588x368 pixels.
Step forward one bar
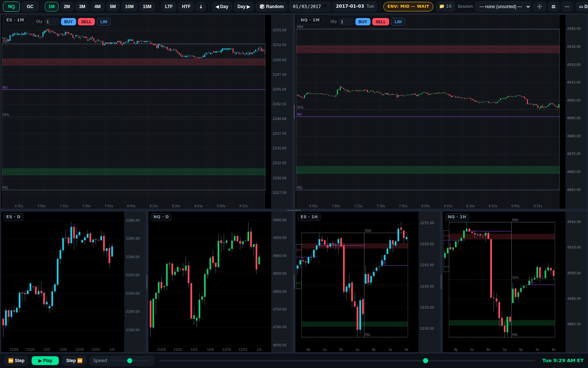74,361
